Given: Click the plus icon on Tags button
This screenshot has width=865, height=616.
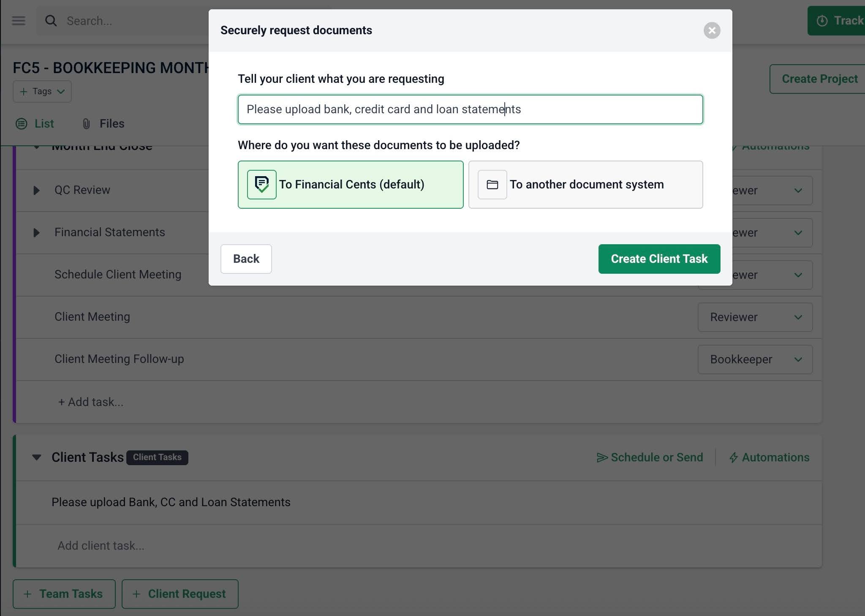Looking at the screenshot, I should 24,92.
